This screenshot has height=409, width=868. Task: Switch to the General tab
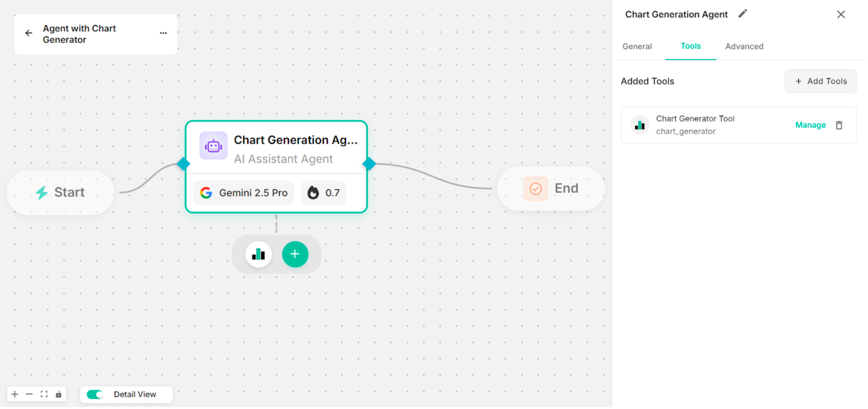tap(637, 46)
